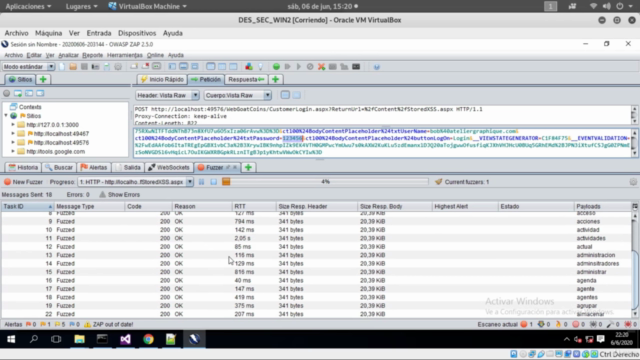640x360 pixels.
Task: Click the Show Errors button
Action: point(120,195)
